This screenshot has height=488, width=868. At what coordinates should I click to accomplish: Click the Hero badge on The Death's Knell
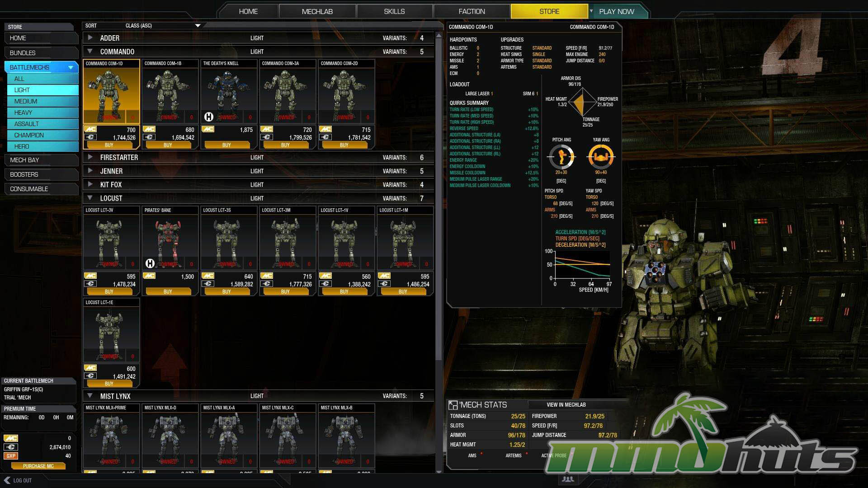pyautogui.click(x=208, y=117)
